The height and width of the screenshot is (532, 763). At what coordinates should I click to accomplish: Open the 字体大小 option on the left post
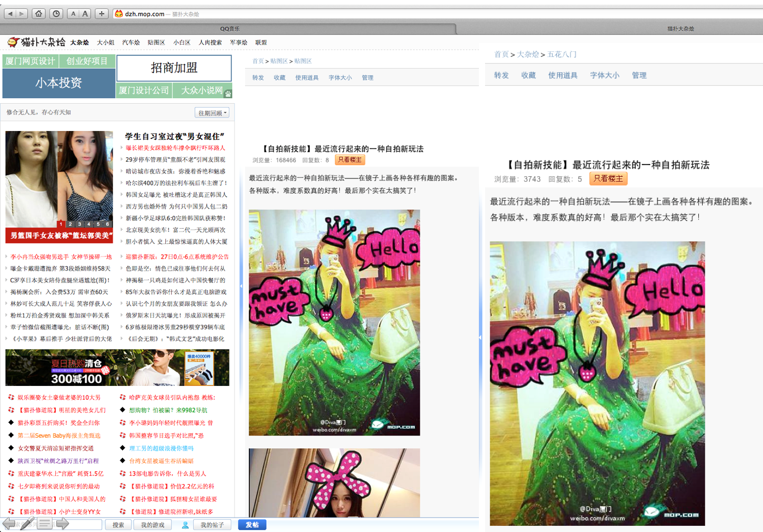click(x=340, y=78)
